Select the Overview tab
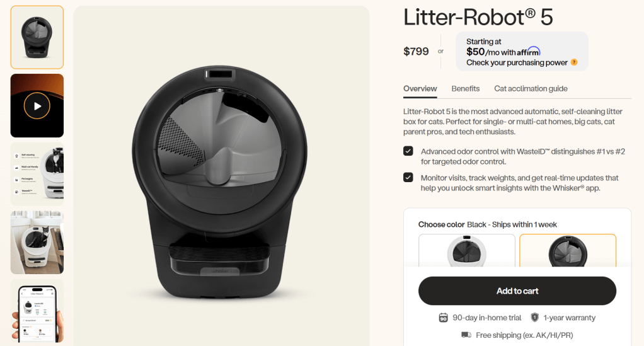This screenshot has height=346, width=644. [420, 88]
